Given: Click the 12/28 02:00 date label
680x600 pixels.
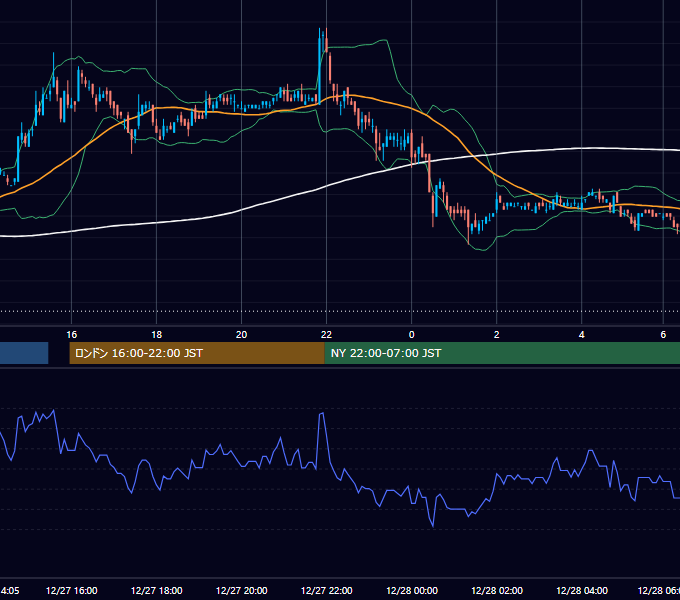Looking at the screenshot, I should 497,590.
